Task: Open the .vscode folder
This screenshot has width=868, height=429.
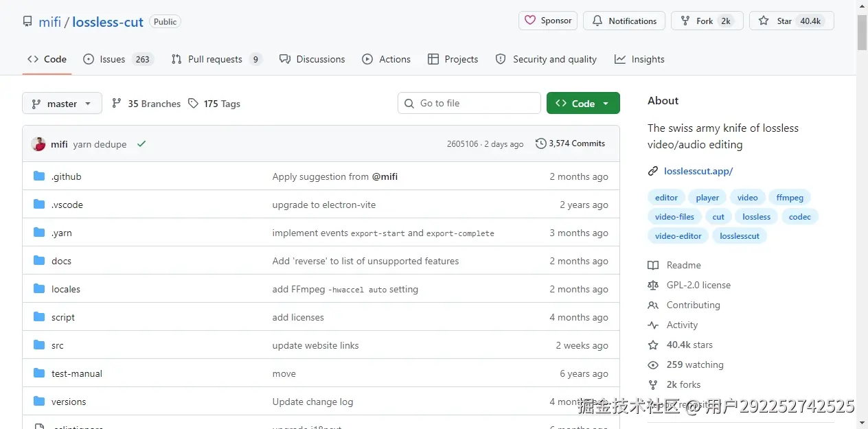Action: [x=67, y=205]
